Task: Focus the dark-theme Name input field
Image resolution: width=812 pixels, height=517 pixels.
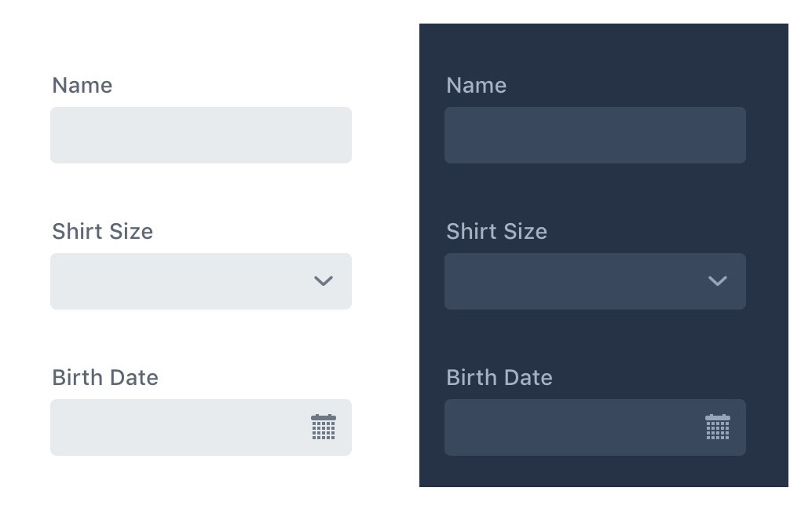Action: pos(595,135)
